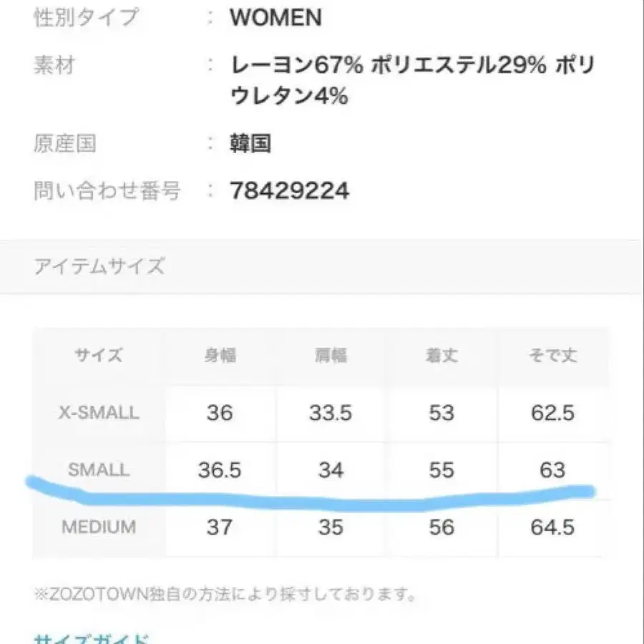Select the WOMEN gender type value
The height and width of the screenshot is (644, 644).
[x=275, y=18]
